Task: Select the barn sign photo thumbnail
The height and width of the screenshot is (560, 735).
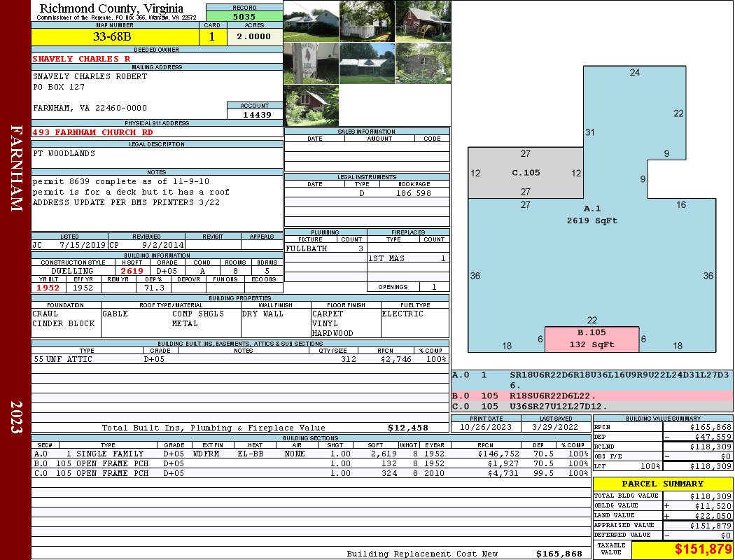Action: point(311,64)
